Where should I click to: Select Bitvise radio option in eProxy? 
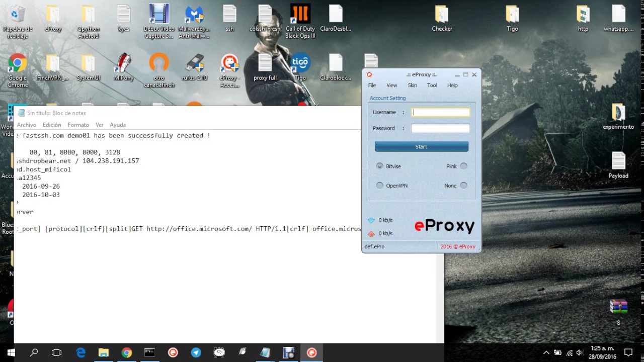[x=380, y=166]
